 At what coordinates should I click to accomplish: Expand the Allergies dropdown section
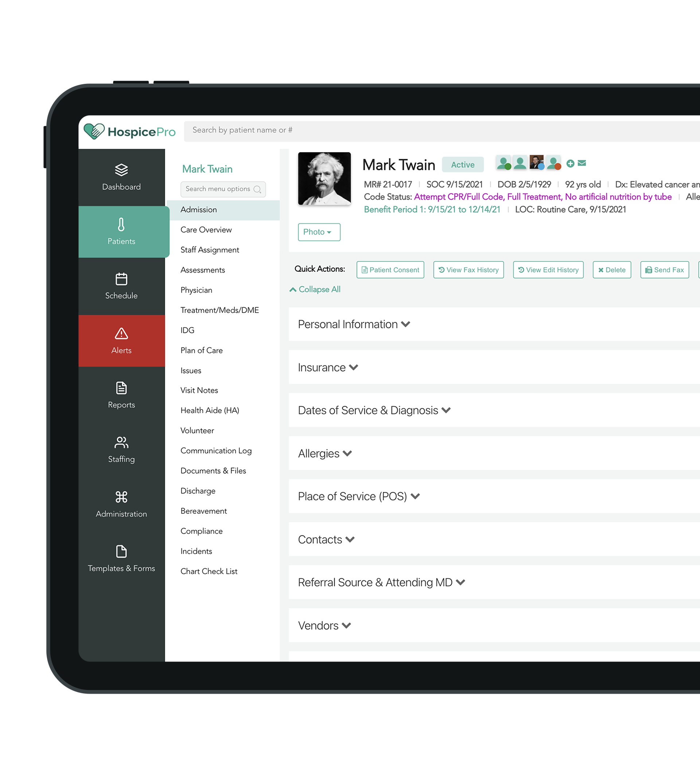pos(324,454)
